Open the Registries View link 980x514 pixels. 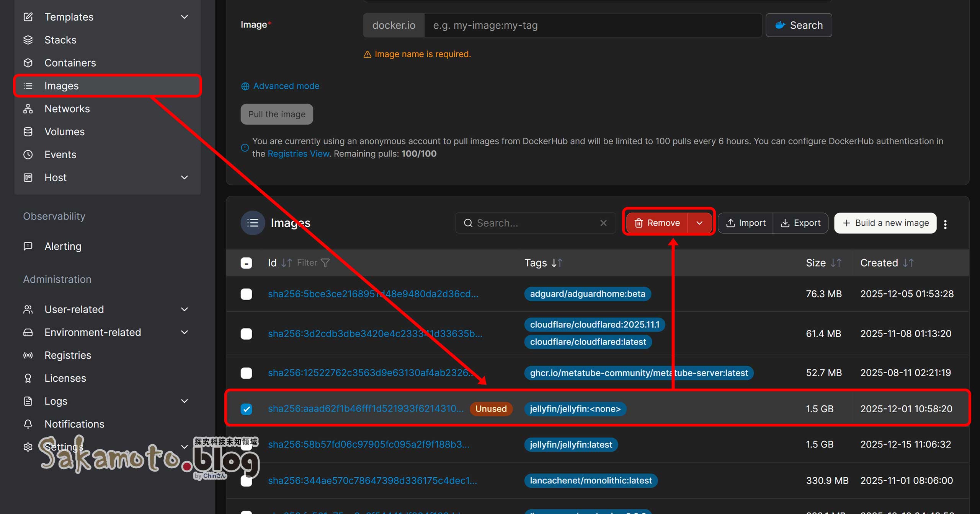[298, 154]
